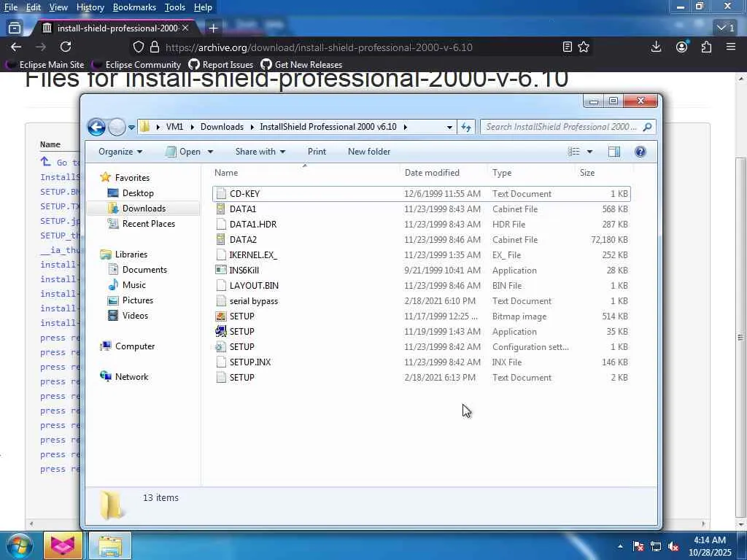The height and width of the screenshot is (560, 747).
Task: Open the Firefox File menu
Action: 11,7
